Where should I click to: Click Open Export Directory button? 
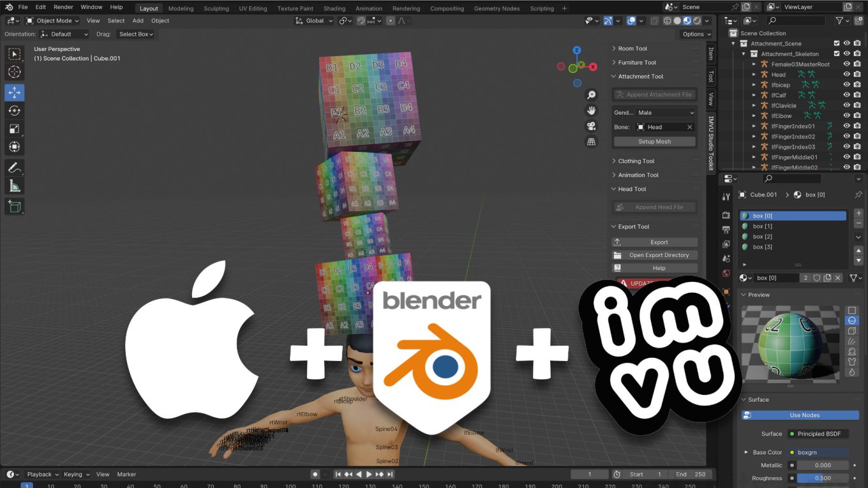pyautogui.click(x=654, y=255)
